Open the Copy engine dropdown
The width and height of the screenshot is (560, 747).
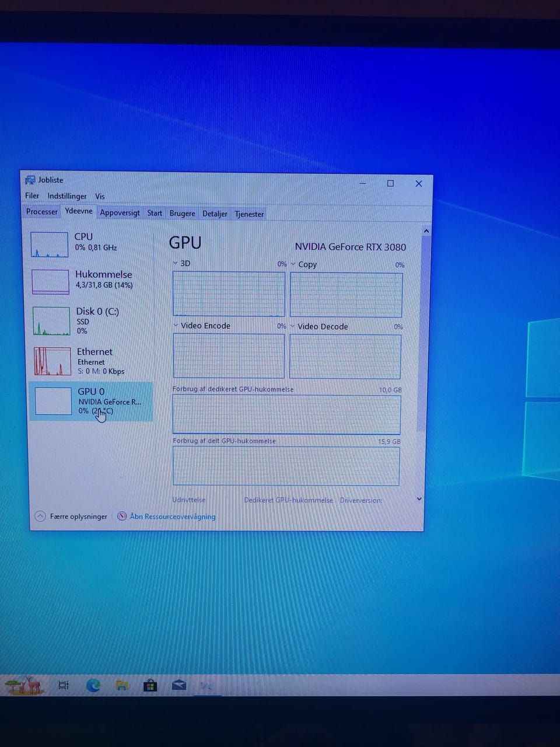pos(293,264)
